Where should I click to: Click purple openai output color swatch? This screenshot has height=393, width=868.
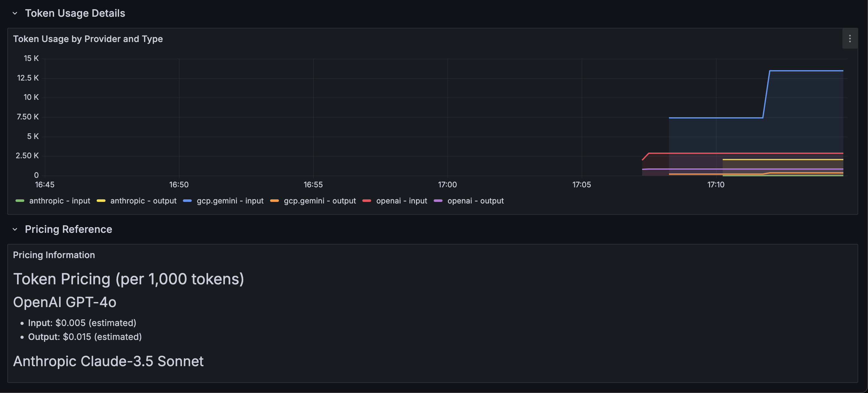pyautogui.click(x=438, y=201)
